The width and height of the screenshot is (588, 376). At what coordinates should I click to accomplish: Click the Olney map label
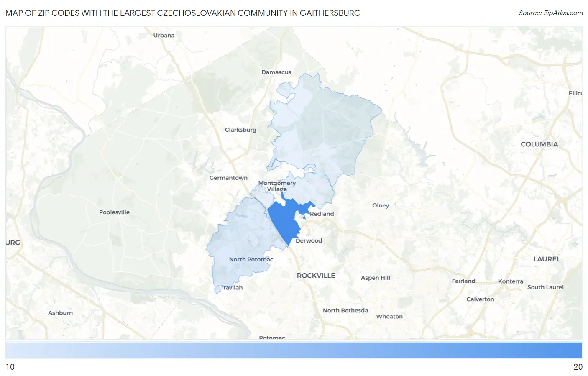pos(381,205)
